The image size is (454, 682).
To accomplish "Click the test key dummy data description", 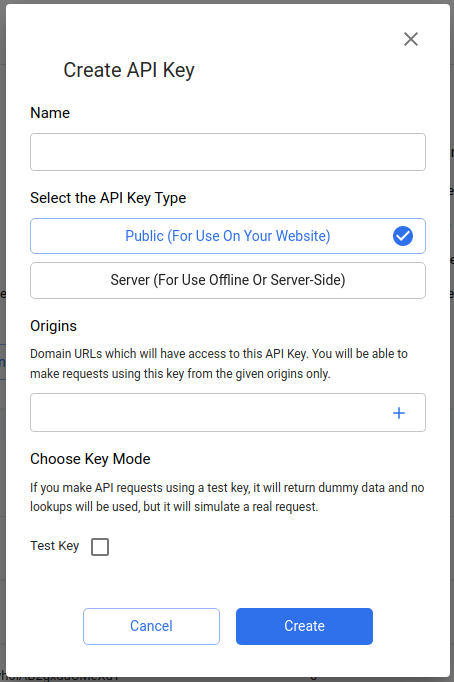I will pos(227,497).
